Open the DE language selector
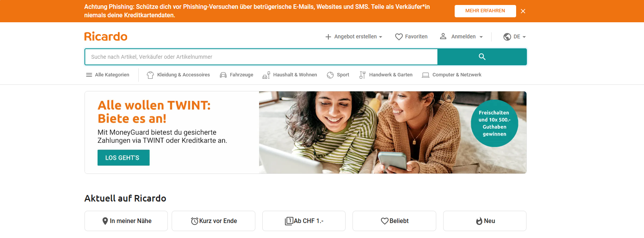 coord(515,36)
